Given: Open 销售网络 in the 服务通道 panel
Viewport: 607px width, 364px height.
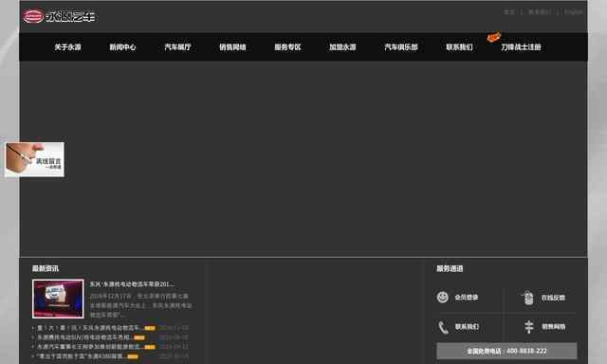Looking at the screenshot, I should pyautogui.click(x=554, y=327).
